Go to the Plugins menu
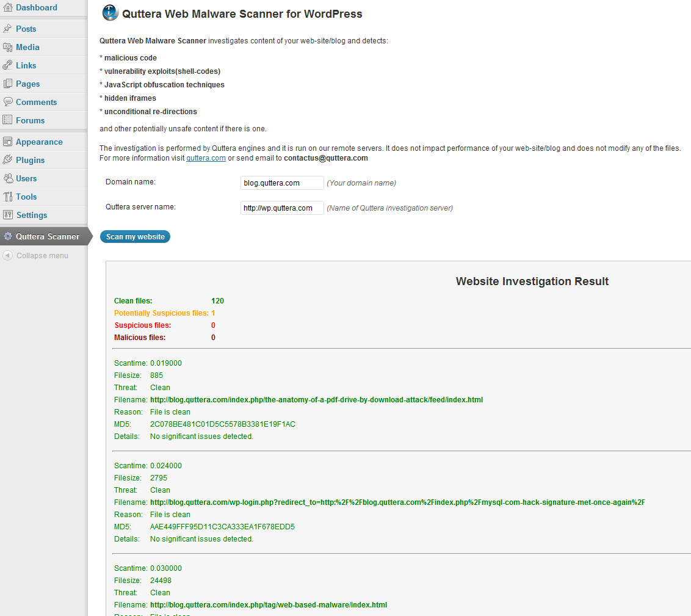 [31, 160]
